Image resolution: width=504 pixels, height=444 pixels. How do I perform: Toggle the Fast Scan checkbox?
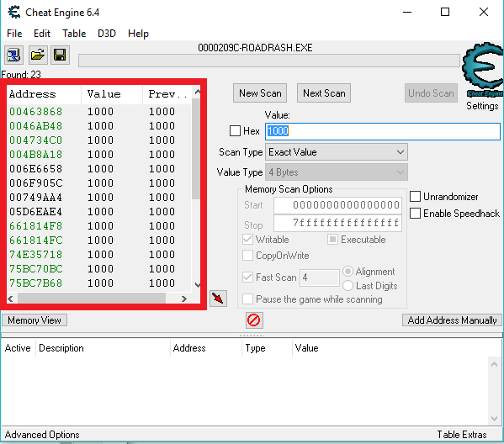(248, 277)
